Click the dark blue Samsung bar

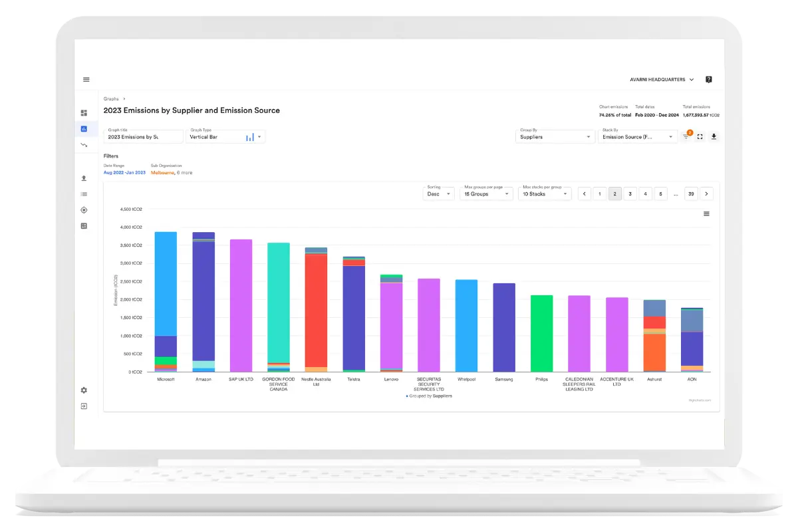pyautogui.click(x=504, y=327)
